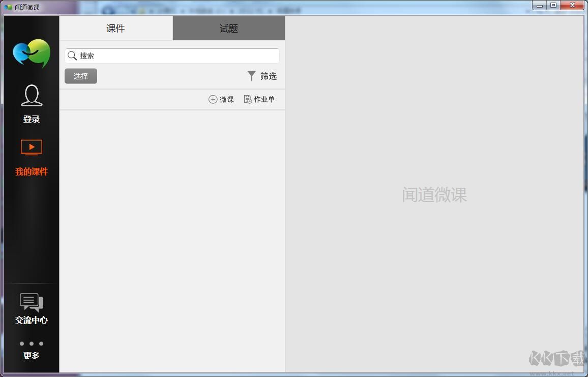The height and width of the screenshot is (377, 588).
Task: Click the small app icon in the title bar
Action: 8,7
